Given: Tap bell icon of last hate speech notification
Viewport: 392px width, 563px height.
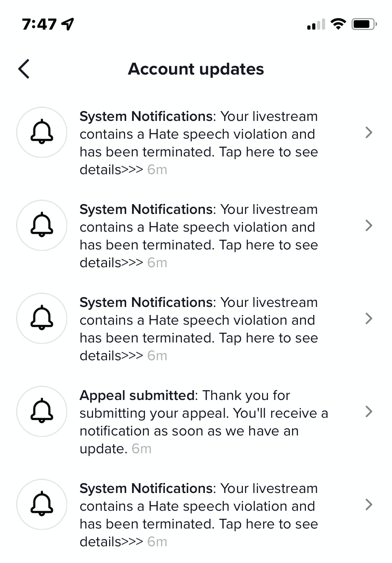Looking at the screenshot, I should click(42, 504).
